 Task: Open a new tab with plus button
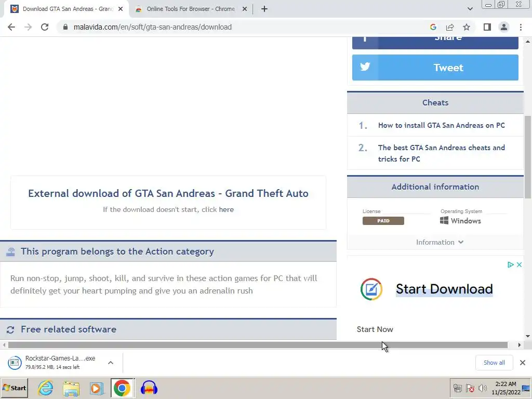(264, 9)
